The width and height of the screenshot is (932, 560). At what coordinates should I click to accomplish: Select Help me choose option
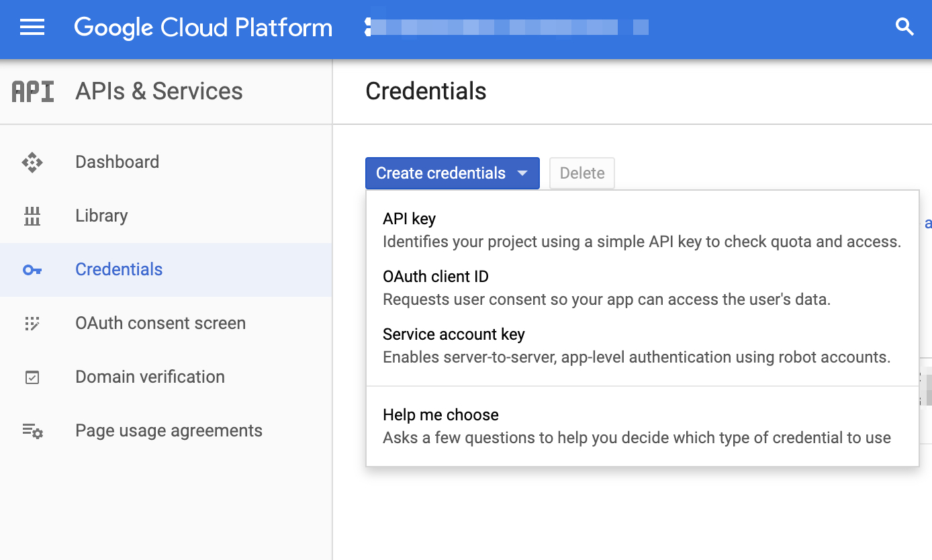coord(642,426)
